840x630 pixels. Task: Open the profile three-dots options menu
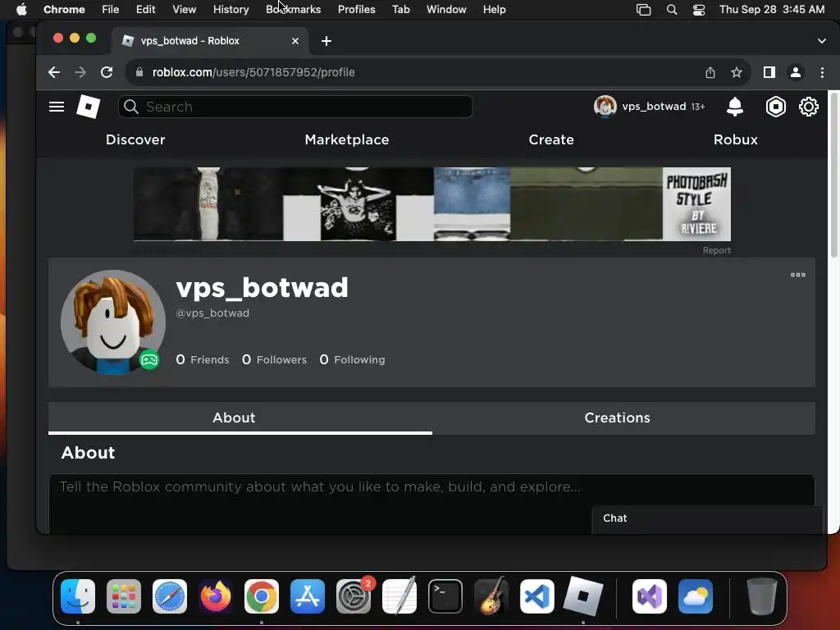click(x=797, y=275)
